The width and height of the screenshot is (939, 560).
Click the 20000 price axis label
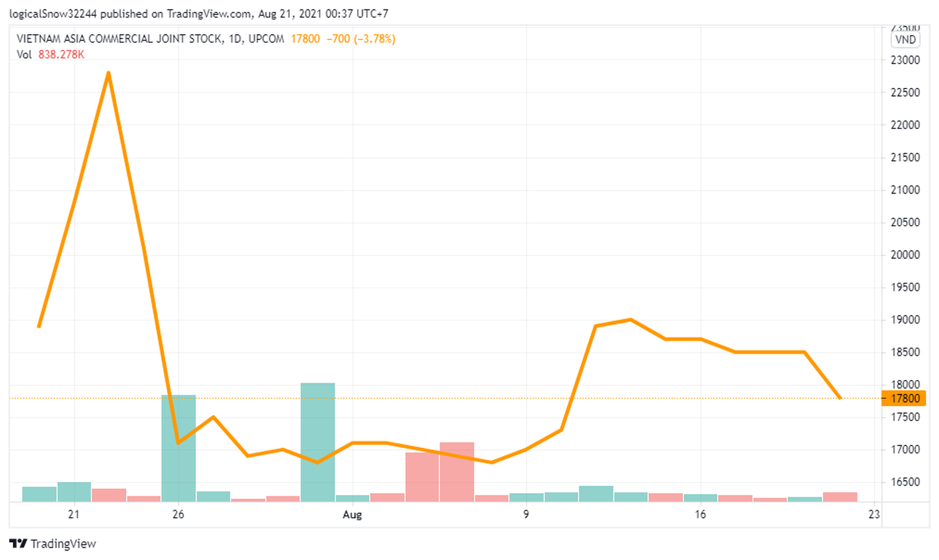pos(905,254)
